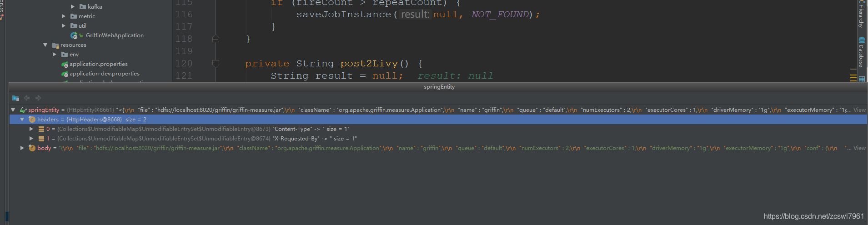This screenshot has width=868, height=225.
Task: Select application-dev.properties in project tree
Action: 105,74
